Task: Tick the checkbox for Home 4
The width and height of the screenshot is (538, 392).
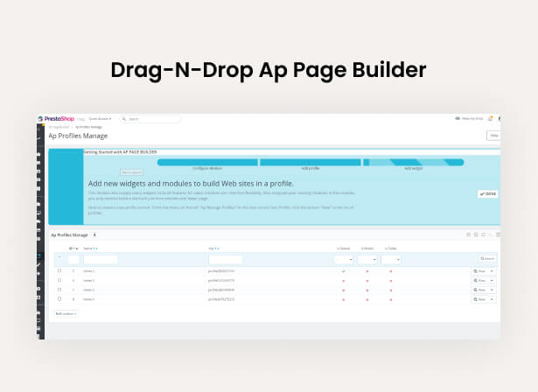Action: coord(59,299)
